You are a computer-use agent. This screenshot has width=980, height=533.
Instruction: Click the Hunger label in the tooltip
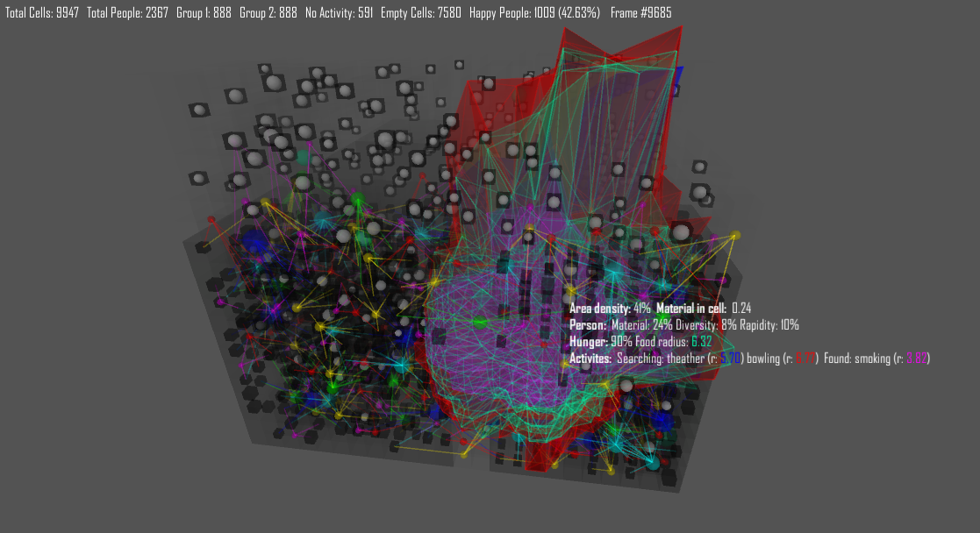coord(588,342)
